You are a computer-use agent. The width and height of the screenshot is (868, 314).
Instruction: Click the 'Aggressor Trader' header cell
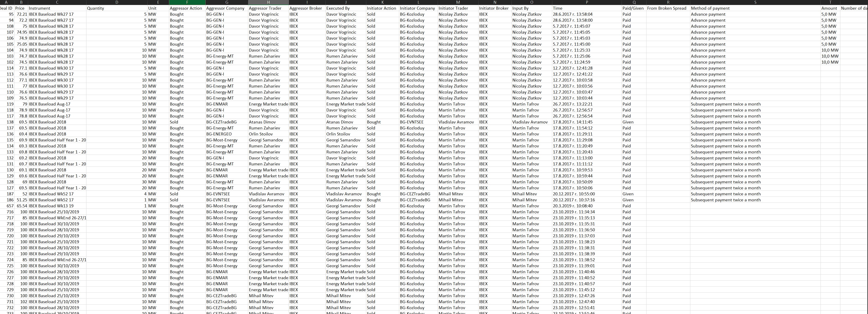[x=268, y=8]
